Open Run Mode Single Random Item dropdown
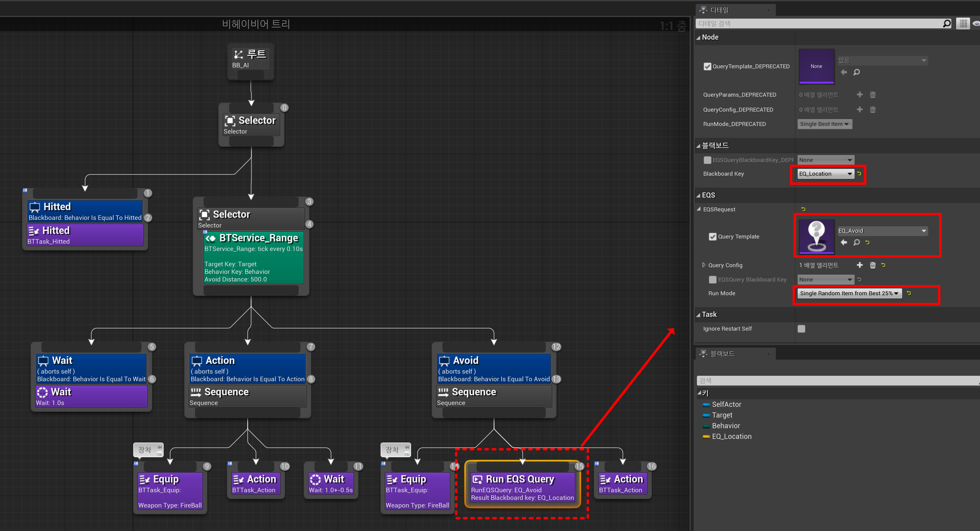The width and height of the screenshot is (980, 531). 849,293
